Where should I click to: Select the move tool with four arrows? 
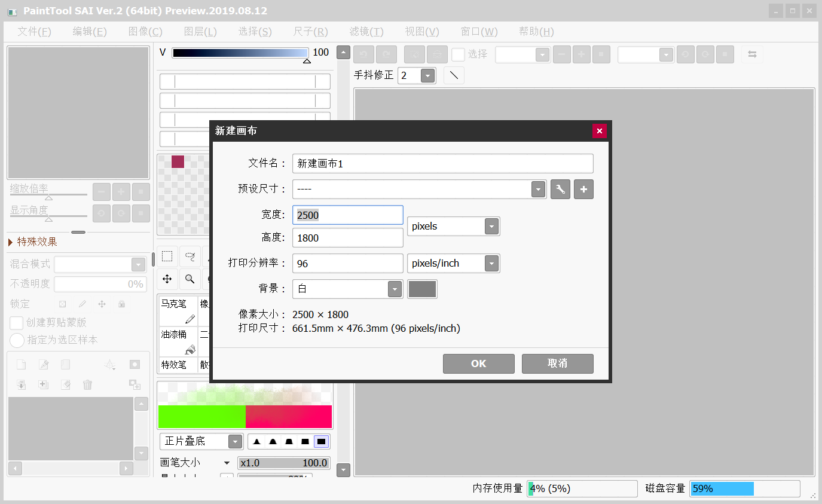167,279
